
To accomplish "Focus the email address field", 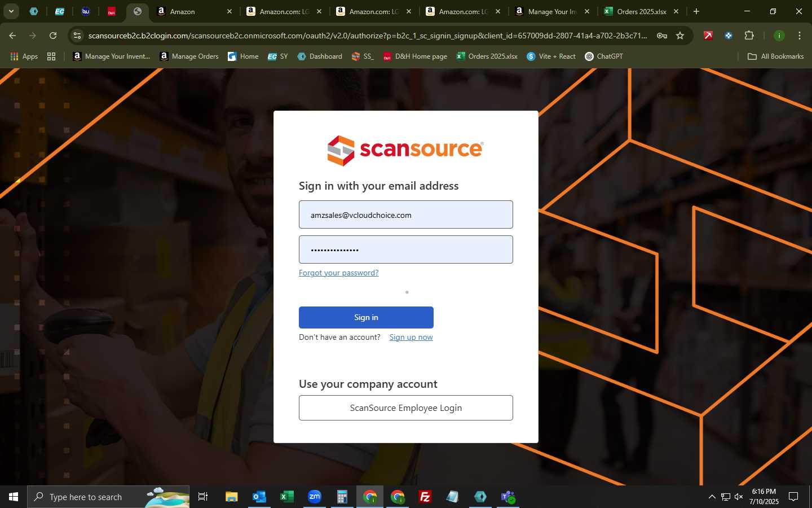I will 406,214.
